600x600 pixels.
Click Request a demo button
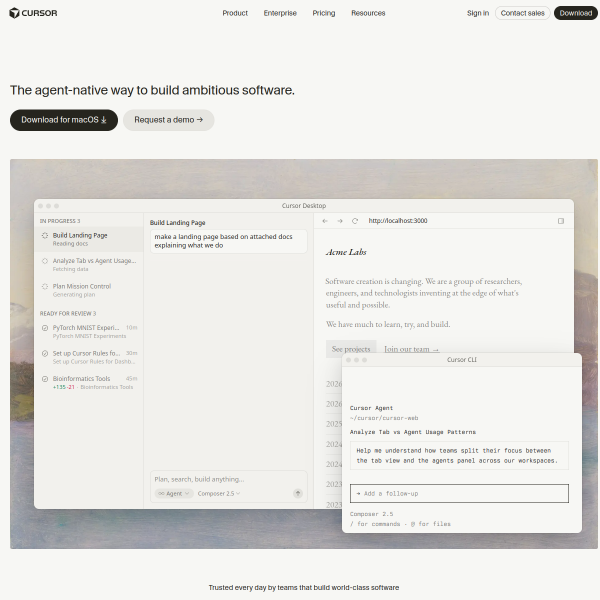point(169,120)
